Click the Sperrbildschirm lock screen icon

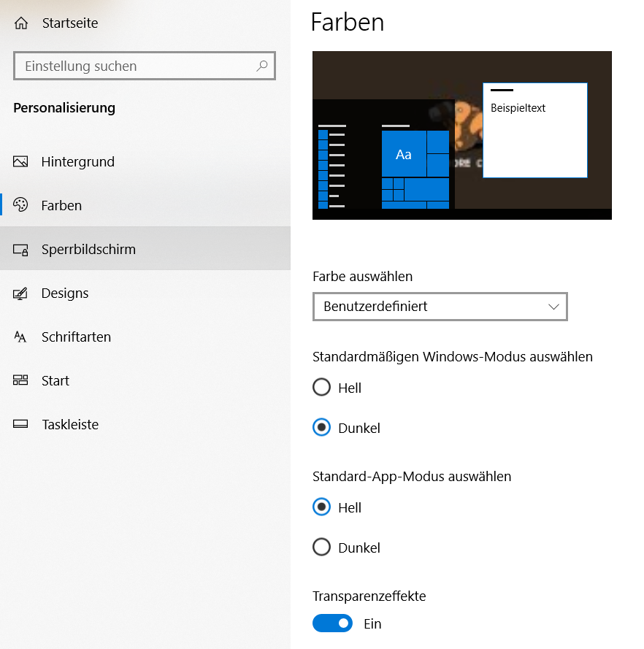(x=20, y=250)
